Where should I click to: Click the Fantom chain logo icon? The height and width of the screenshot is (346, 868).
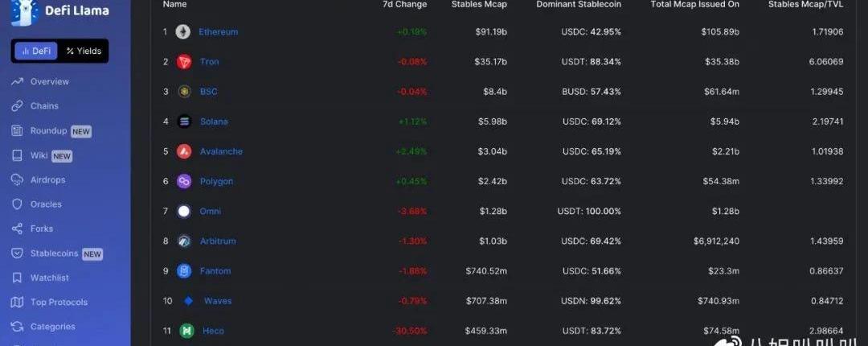point(184,271)
